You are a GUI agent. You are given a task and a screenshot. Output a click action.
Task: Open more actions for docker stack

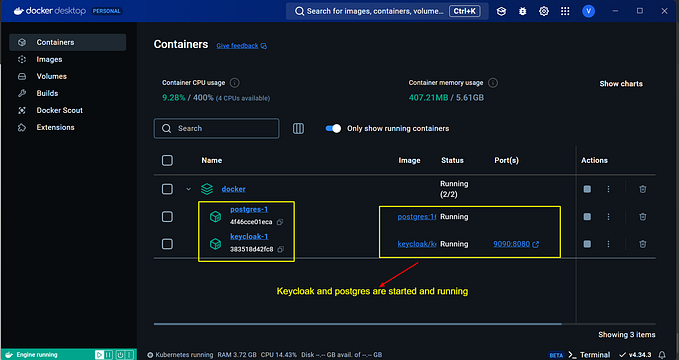click(608, 189)
